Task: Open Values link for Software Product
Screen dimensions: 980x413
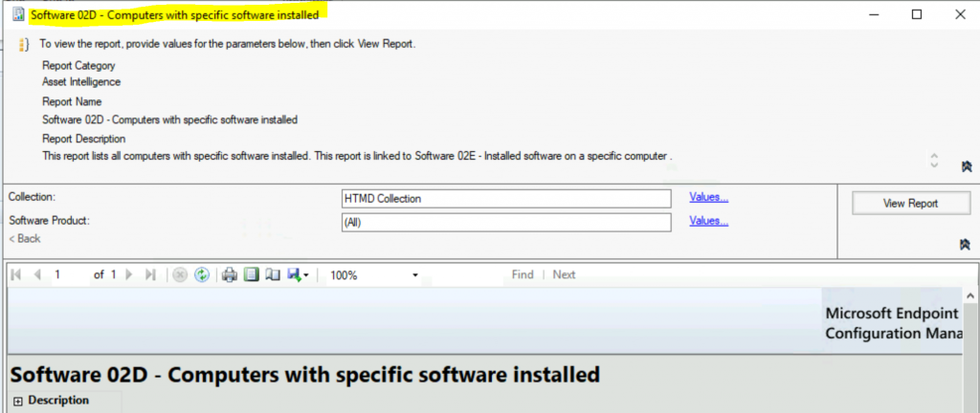Action: (x=708, y=221)
